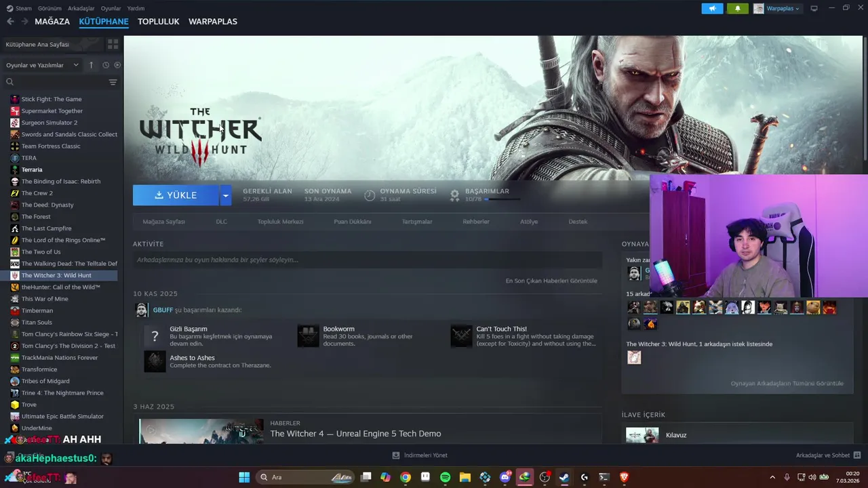Open the WARPAPLAS profile tab
This screenshot has height=488, width=868.
213,22
